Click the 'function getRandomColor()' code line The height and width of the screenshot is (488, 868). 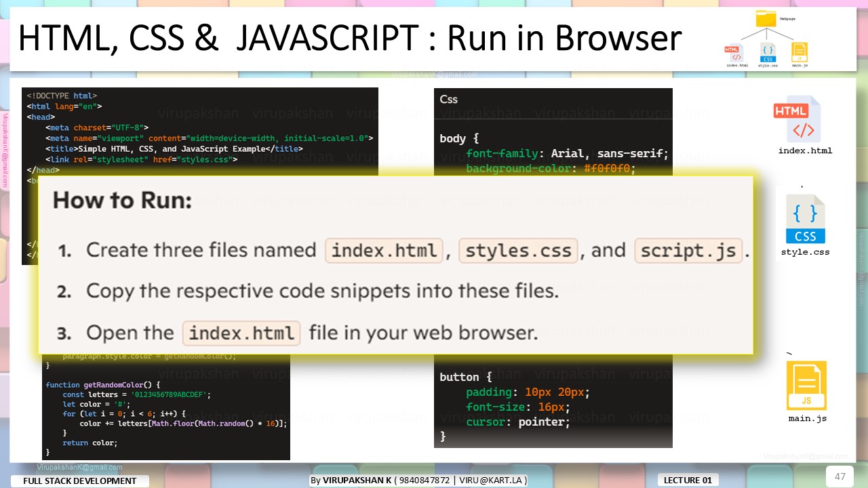tap(103, 384)
